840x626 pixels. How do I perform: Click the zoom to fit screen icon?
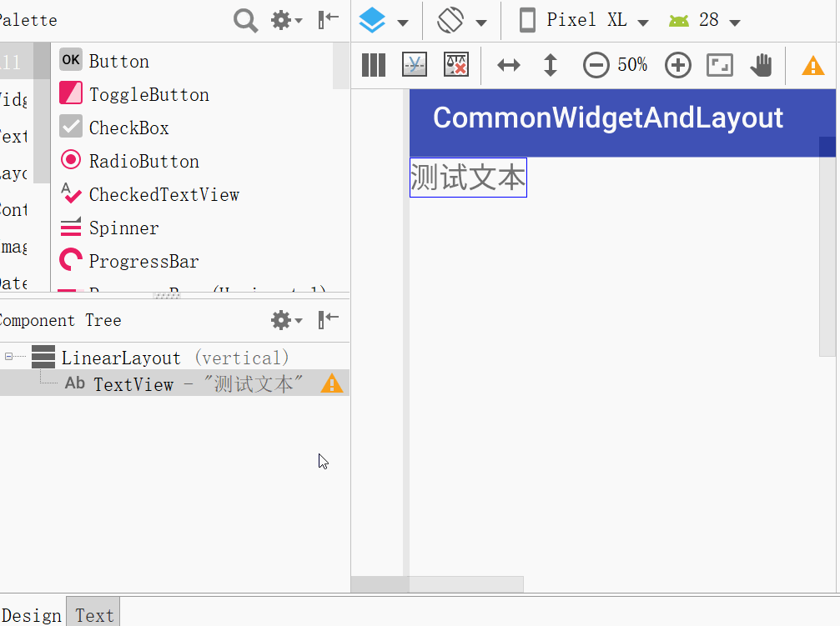(x=719, y=64)
